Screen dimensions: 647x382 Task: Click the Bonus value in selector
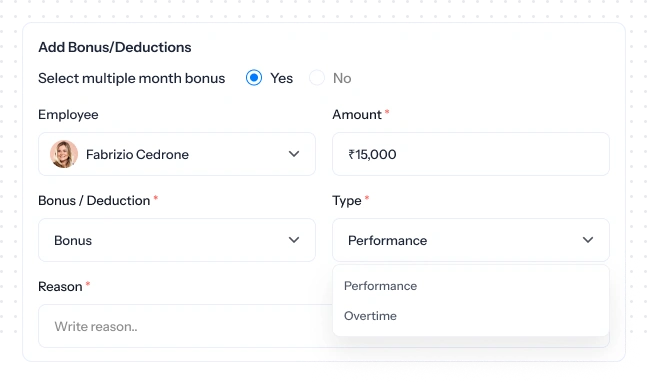click(x=73, y=240)
